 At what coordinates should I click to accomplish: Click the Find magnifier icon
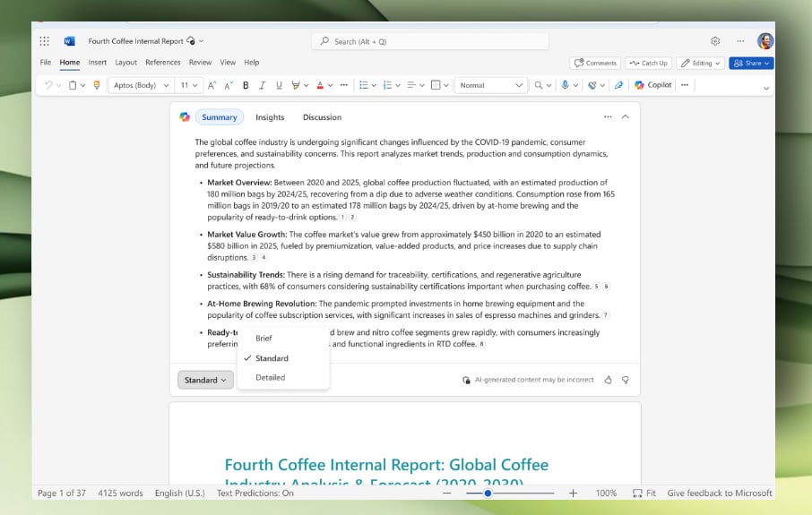click(539, 85)
